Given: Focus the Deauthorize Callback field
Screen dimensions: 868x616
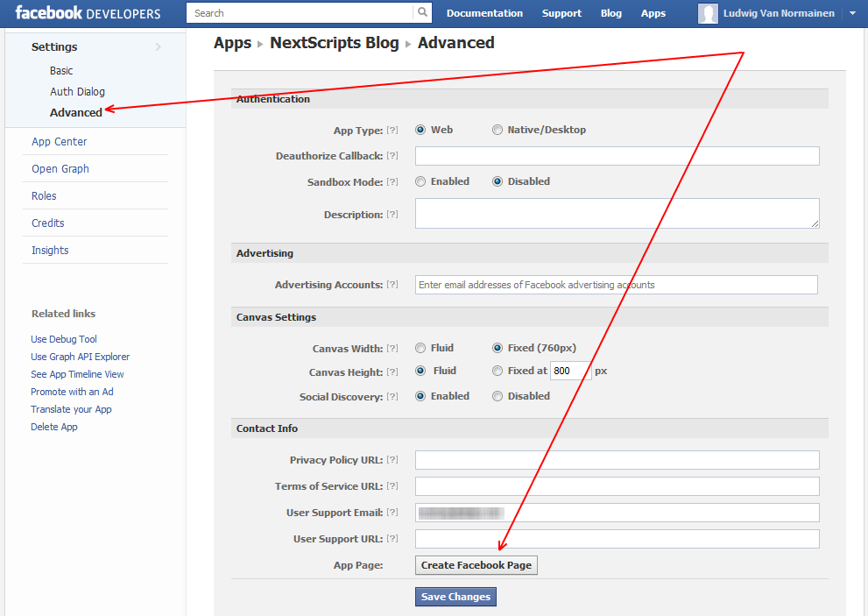Looking at the screenshot, I should tap(617, 156).
